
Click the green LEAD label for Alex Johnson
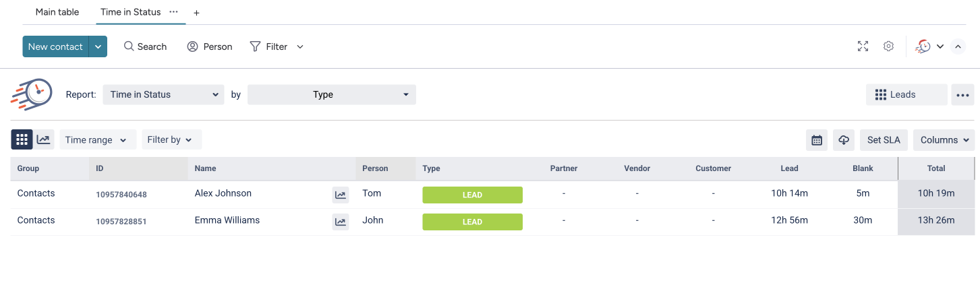click(x=472, y=195)
